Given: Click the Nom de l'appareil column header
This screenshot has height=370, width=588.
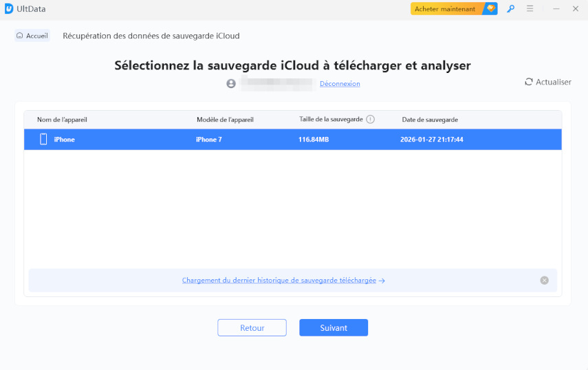Looking at the screenshot, I should [x=62, y=120].
